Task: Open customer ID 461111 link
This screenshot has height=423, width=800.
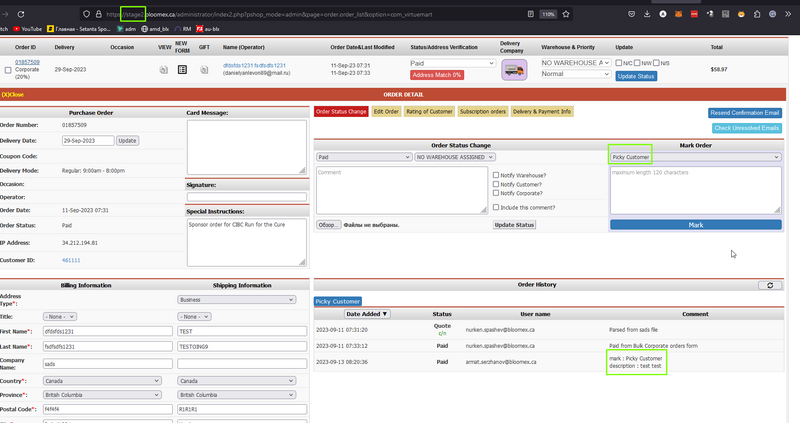Action: [71, 260]
